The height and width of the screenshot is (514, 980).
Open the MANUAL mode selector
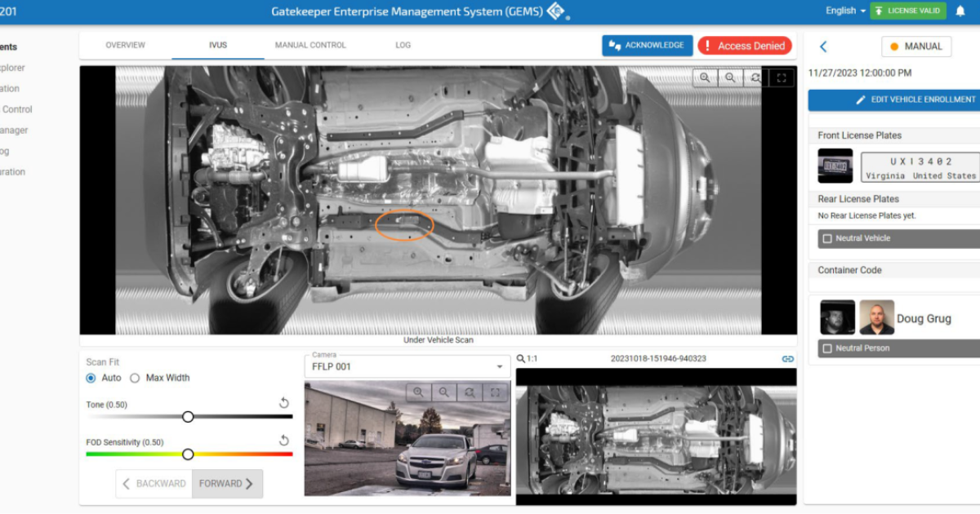coord(915,47)
